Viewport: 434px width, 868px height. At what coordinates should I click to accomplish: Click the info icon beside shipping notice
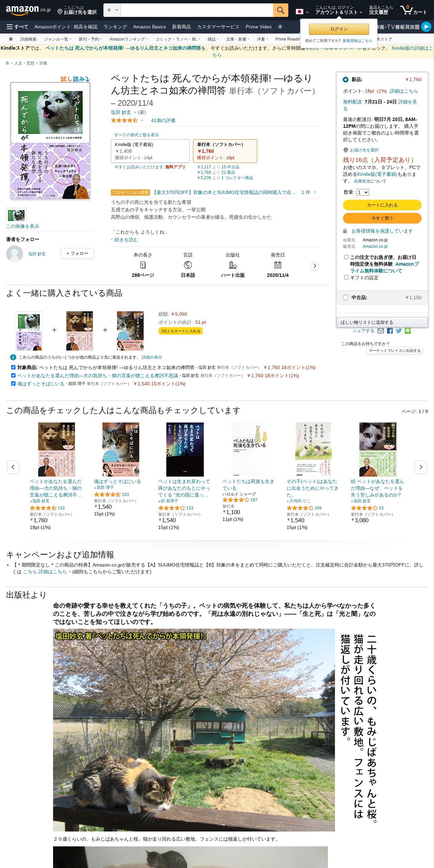[13, 357]
